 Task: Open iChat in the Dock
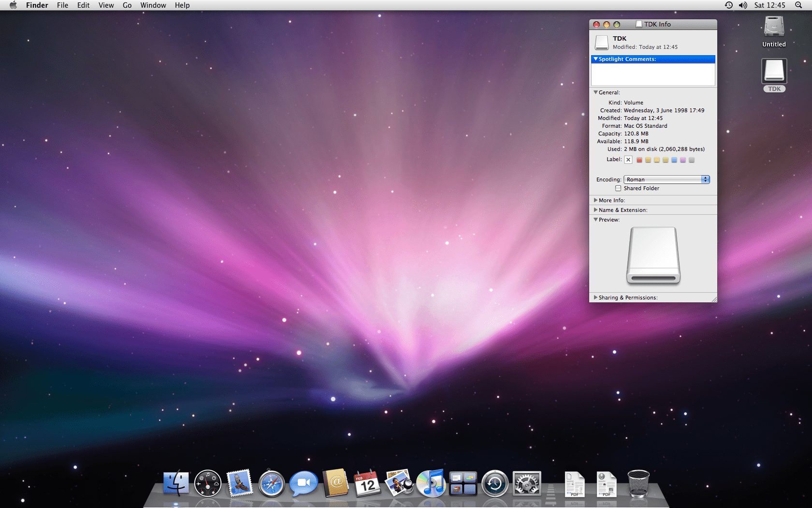304,484
